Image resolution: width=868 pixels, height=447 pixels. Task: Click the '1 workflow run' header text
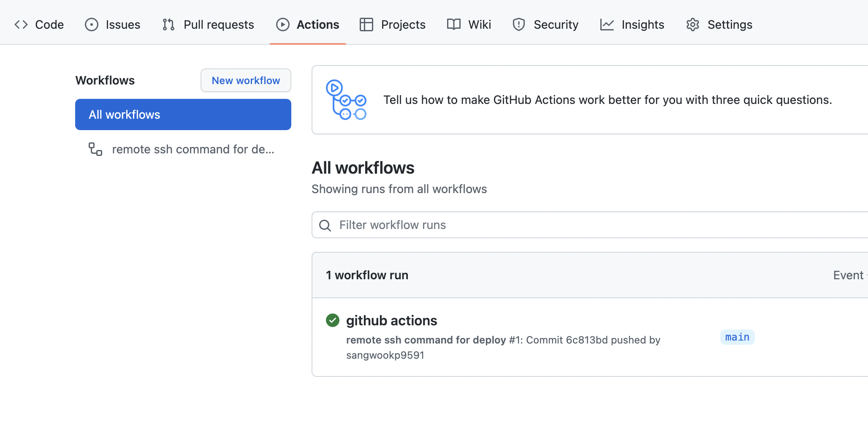click(367, 275)
